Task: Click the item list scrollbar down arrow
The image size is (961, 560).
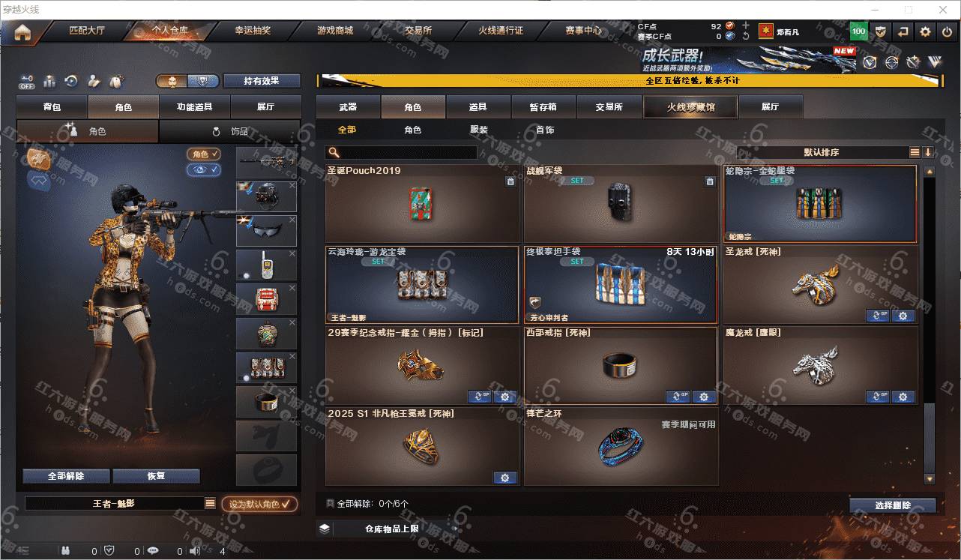Action: click(x=930, y=478)
